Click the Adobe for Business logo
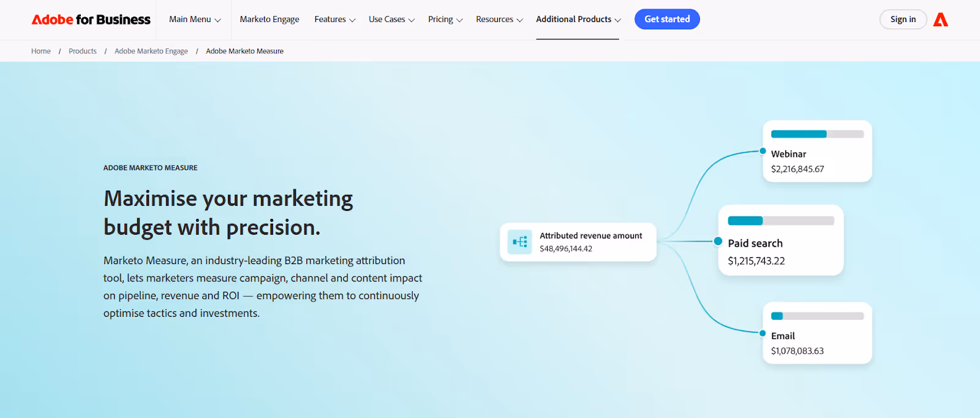Viewport: 980px width, 418px height. 91,20
